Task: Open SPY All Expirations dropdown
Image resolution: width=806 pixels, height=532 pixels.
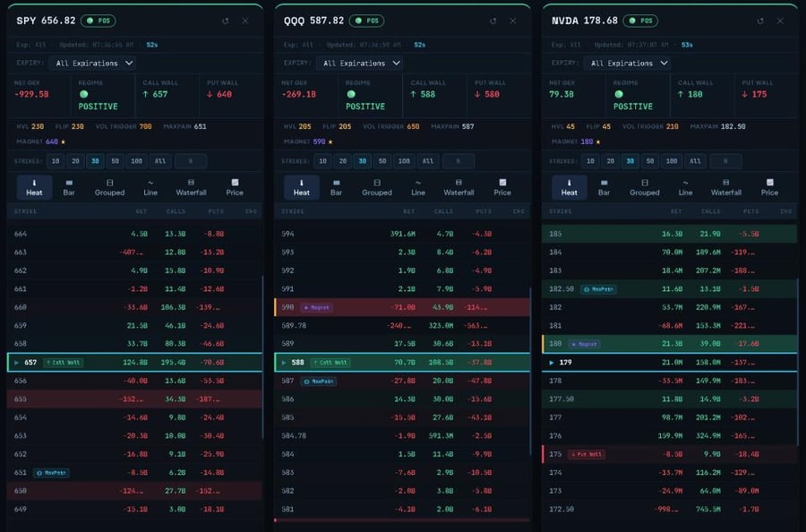Action: click(x=94, y=64)
